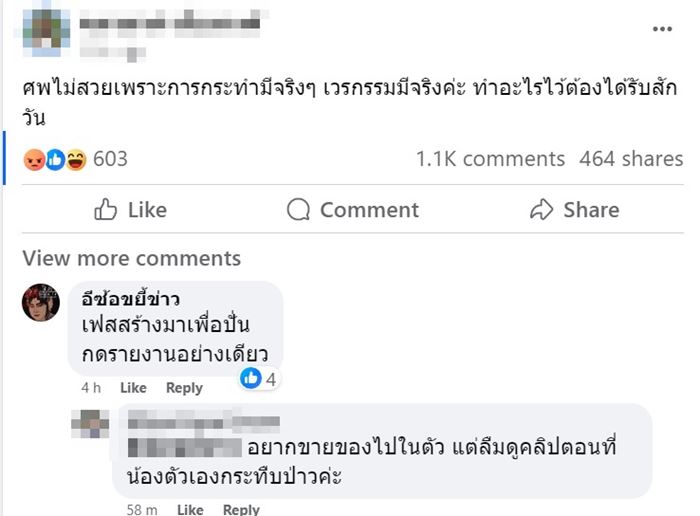Click the thumbs-up reaction icon on post
This screenshot has width=700, height=516.
click(x=55, y=159)
